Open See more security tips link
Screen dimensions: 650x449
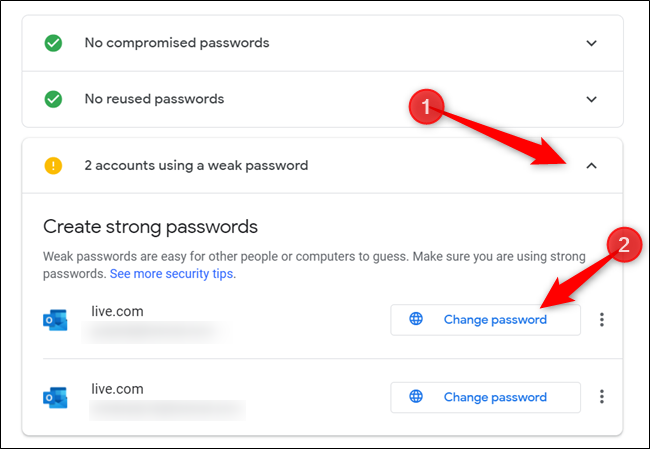click(x=171, y=273)
